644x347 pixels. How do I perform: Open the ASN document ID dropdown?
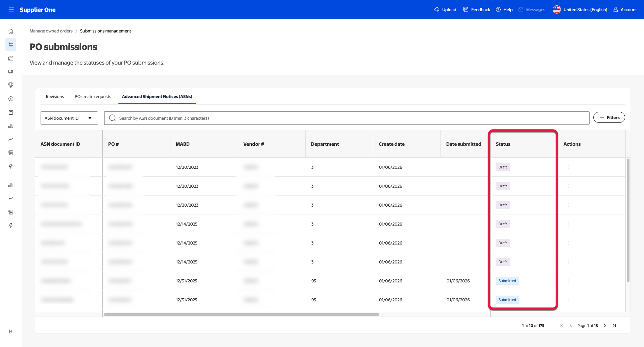69,118
